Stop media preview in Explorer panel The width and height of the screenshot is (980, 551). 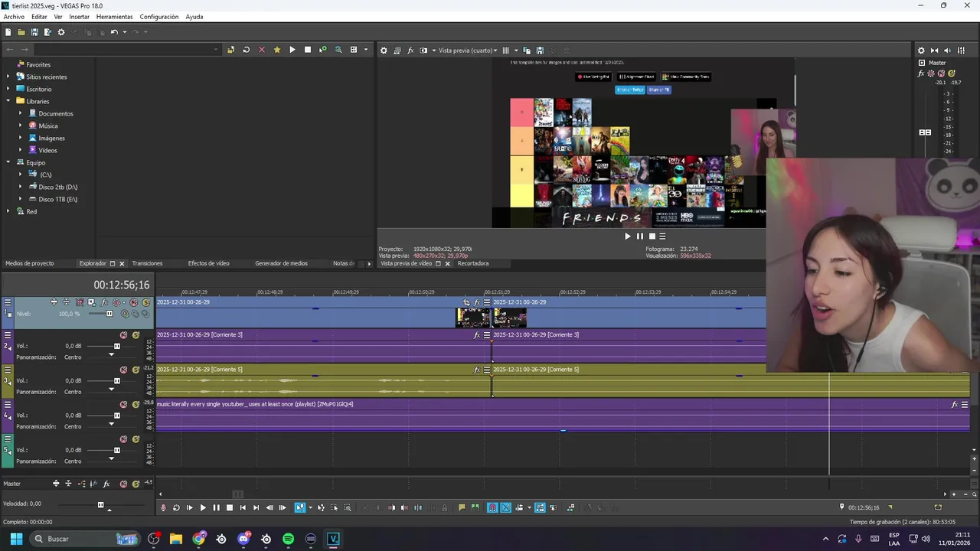click(308, 50)
